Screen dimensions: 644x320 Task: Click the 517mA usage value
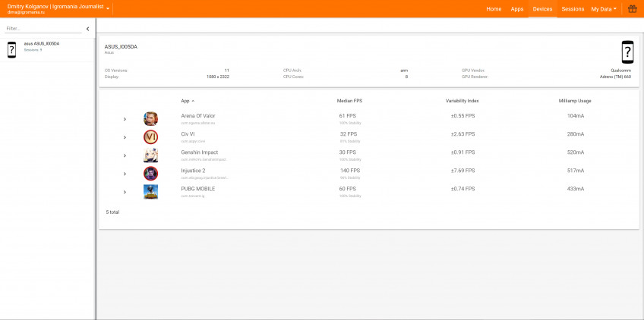[x=576, y=171]
